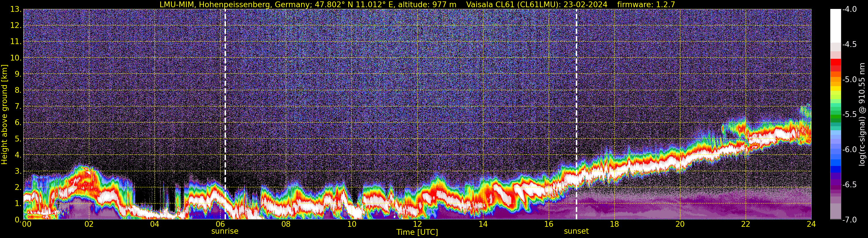Click the colorbar tick label '-6.5'
The image size is (868, 238).
[849, 185]
